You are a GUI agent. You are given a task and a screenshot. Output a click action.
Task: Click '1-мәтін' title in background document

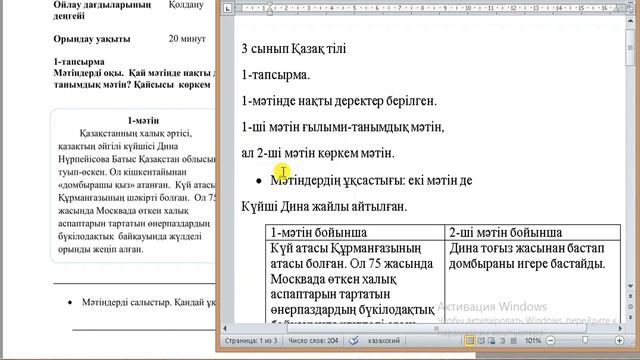143,121
